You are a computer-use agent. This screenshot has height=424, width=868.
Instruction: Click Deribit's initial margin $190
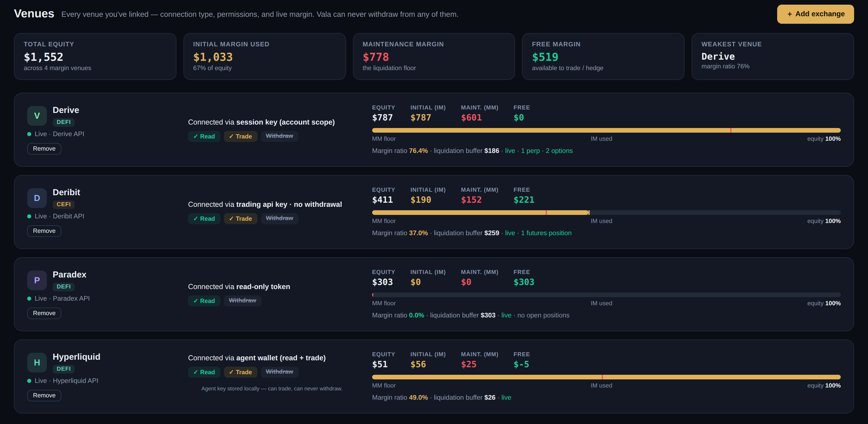pyautogui.click(x=421, y=200)
